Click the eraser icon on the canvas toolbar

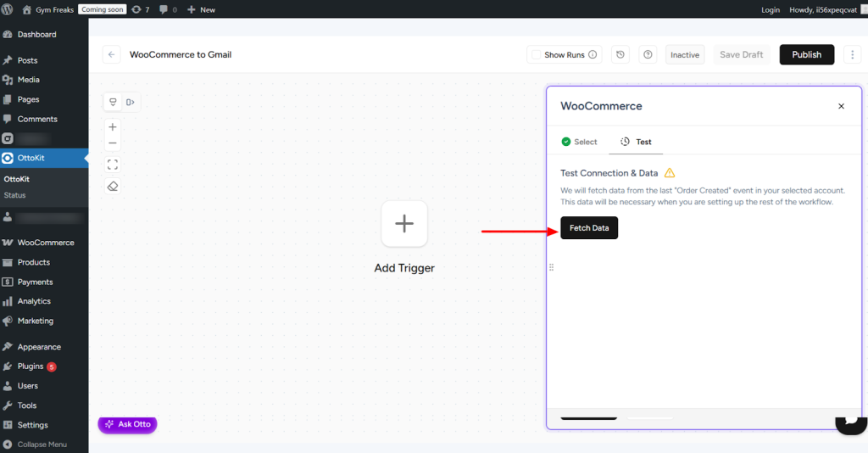click(113, 186)
